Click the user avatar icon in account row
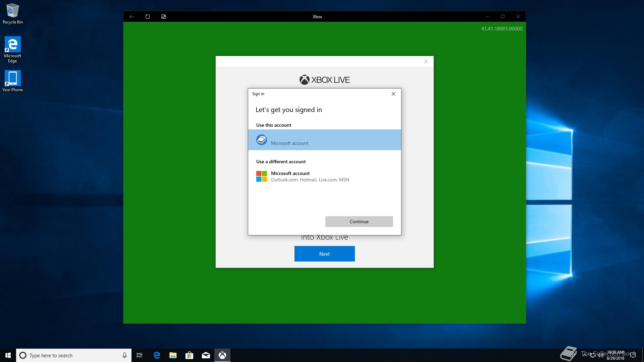Viewport: 644px width, 362px height. 262,140
